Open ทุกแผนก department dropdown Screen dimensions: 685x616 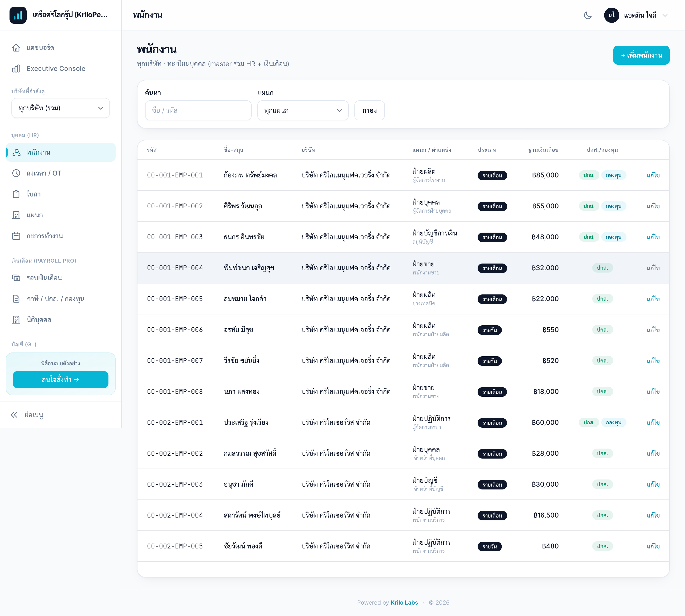303,110
